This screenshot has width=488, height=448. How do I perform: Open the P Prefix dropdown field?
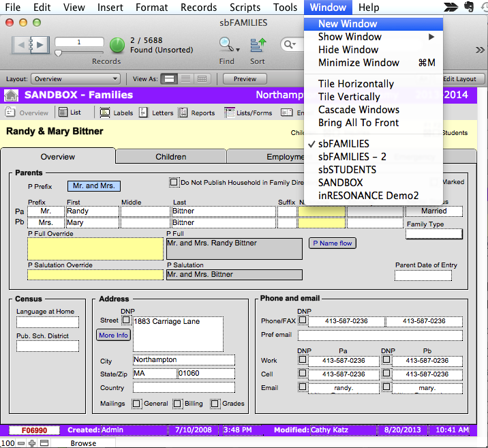pyautogui.click(x=93, y=185)
